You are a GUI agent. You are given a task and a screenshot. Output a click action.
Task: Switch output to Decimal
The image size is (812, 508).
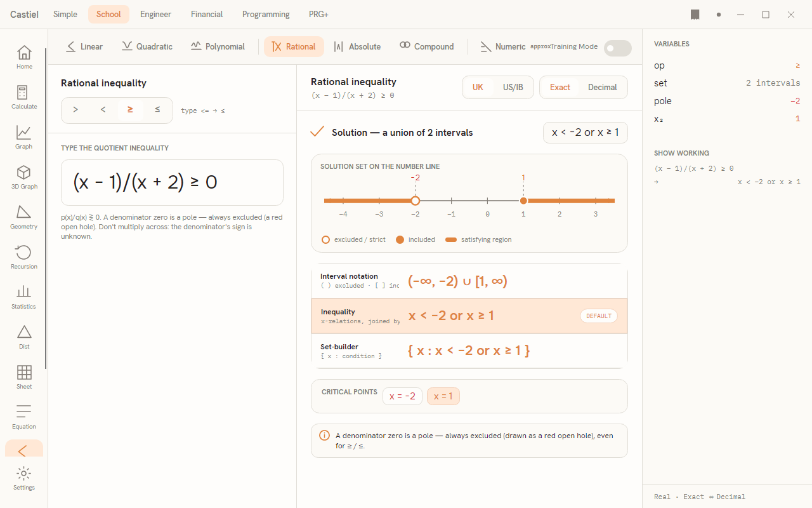(x=603, y=88)
